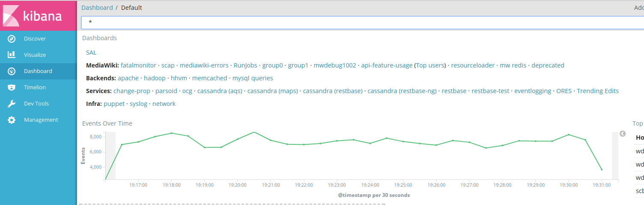Open the SAL dashboard link
Screen dimensions: 644x205
click(x=91, y=53)
